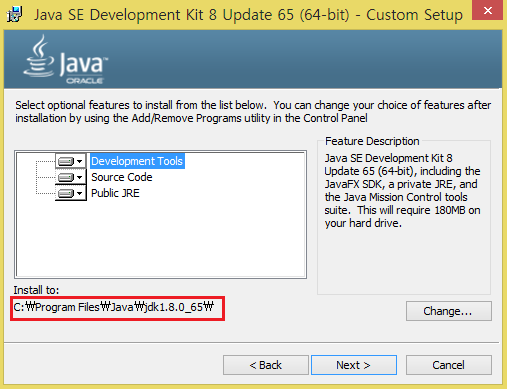507x389 pixels.
Task: Select Public JRE in feature tree
Action: tap(115, 193)
